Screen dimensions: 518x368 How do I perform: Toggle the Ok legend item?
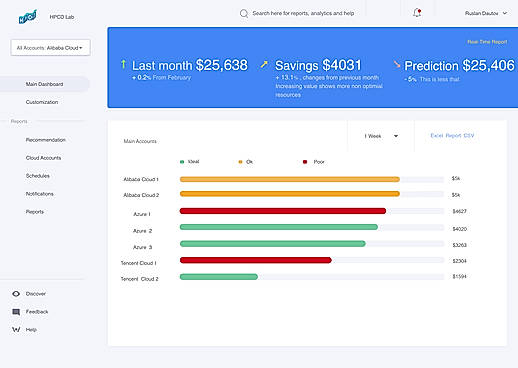click(x=246, y=162)
